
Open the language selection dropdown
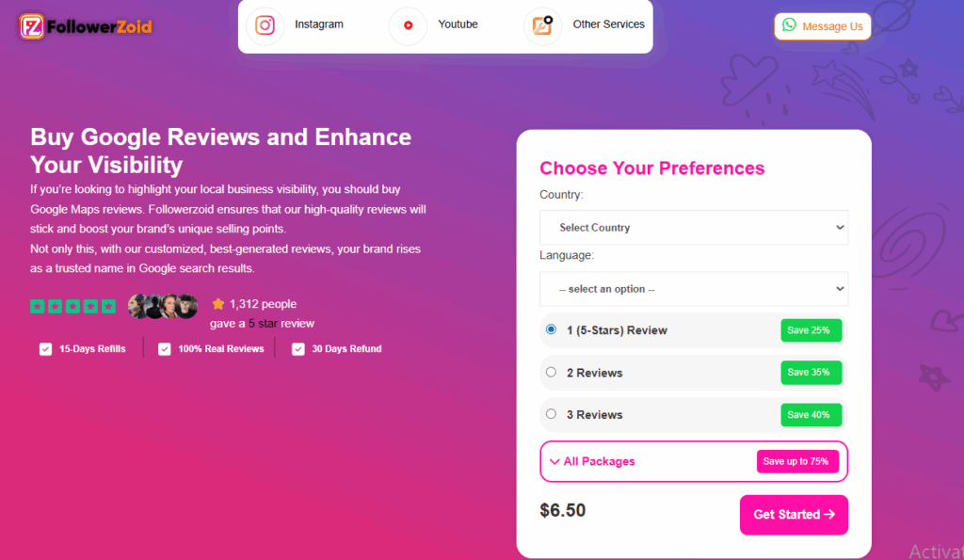click(693, 289)
